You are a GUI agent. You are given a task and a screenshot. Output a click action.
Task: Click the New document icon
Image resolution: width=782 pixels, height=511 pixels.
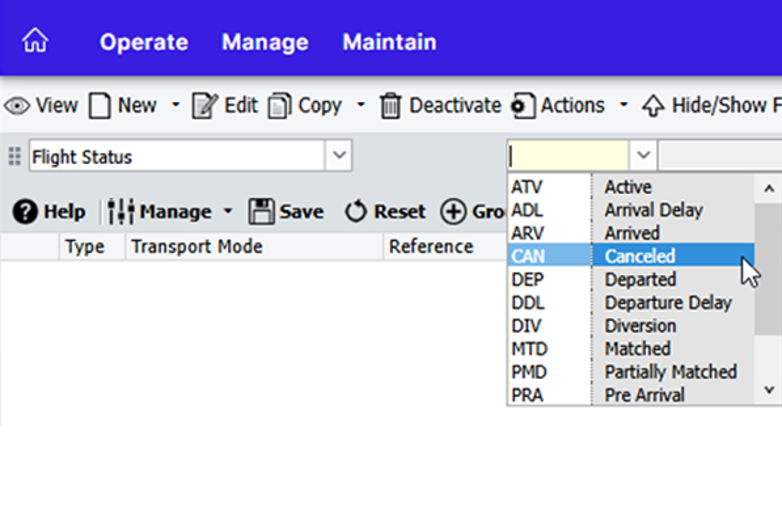(99, 106)
